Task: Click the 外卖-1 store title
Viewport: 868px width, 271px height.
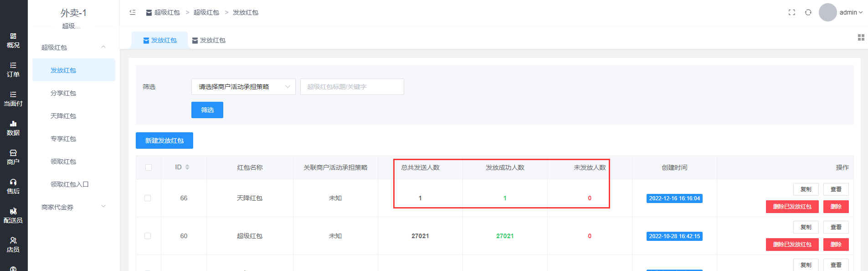Action: [73, 13]
